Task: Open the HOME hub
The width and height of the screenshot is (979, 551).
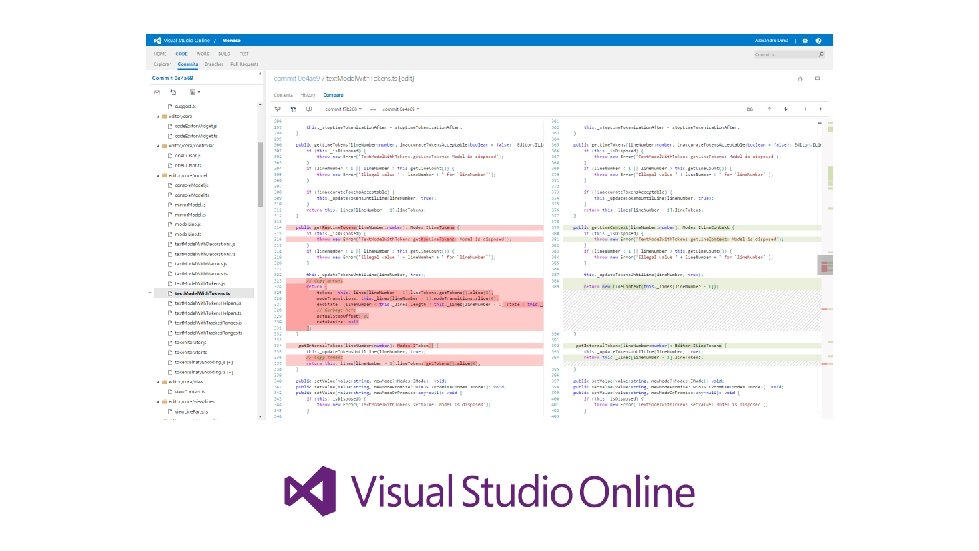Action: click(160, 54)
